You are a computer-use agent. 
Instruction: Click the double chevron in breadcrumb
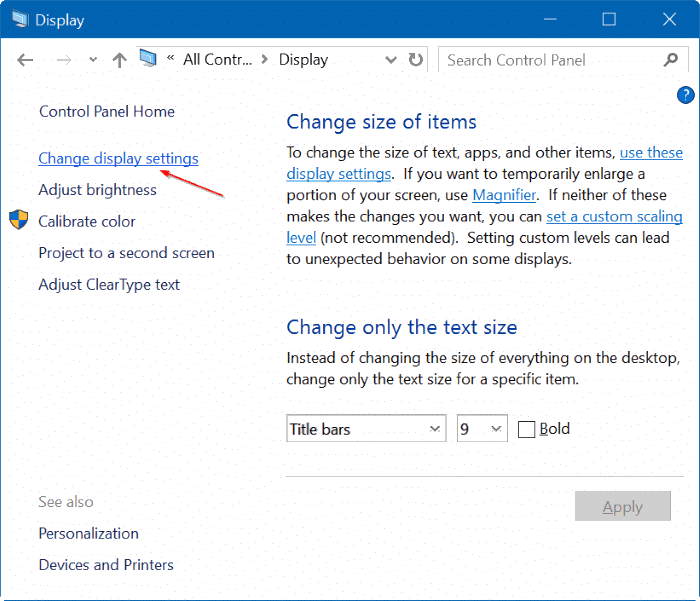(x=170, y=58)
